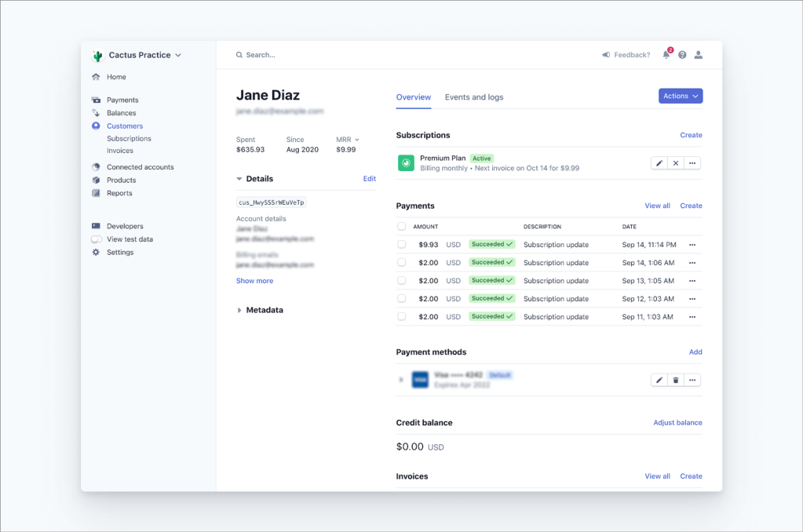Click the user profile icon
The height and width of the screenshot is (532, 803).
(698, 55)
